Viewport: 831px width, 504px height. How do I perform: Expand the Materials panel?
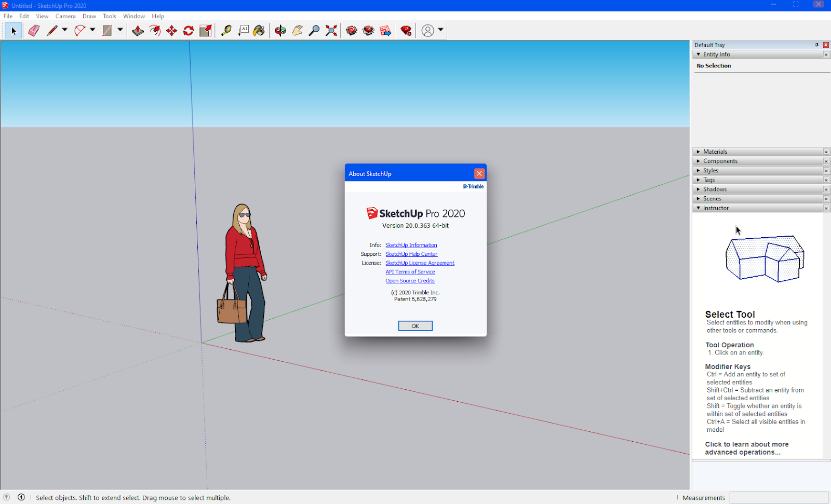coord(699,152)
